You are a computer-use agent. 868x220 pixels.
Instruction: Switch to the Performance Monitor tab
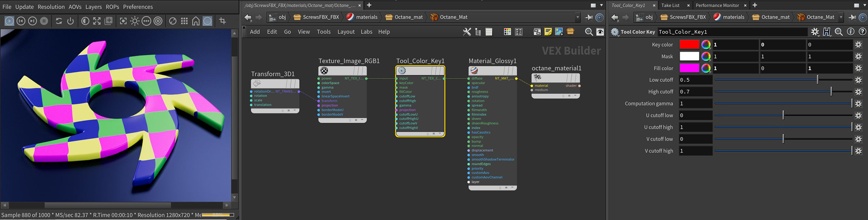[x=717, y=5]
